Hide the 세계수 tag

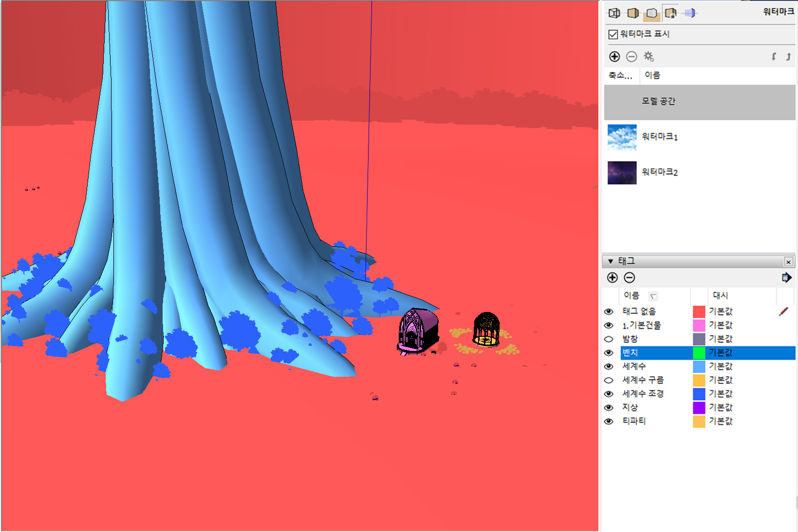(x=609, y=366)
